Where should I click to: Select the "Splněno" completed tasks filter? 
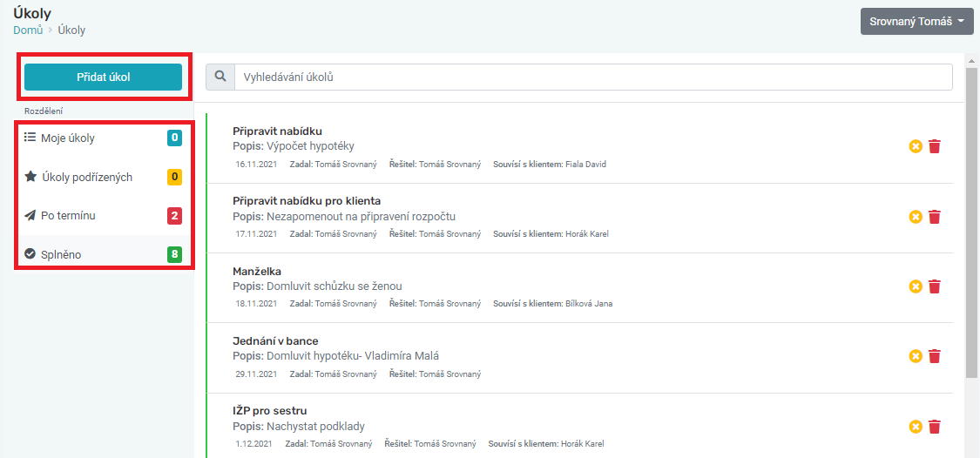[103, 254]
